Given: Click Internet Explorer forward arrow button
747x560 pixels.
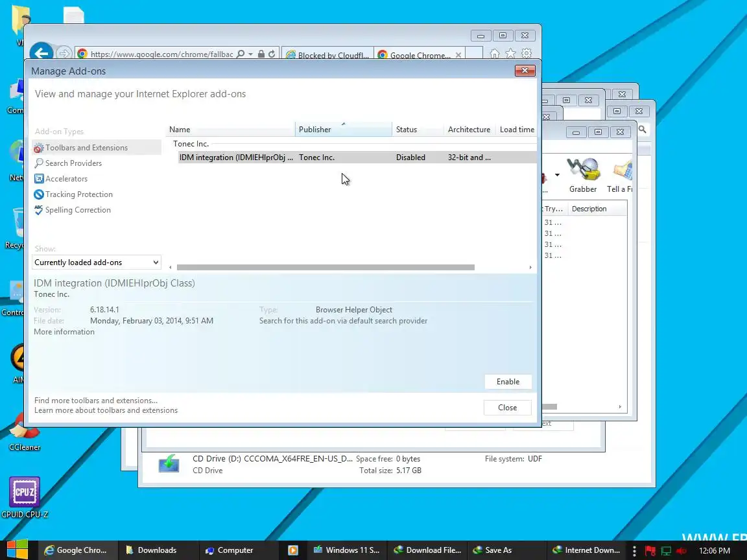Looking at the screenshot, I should point(64,53).
